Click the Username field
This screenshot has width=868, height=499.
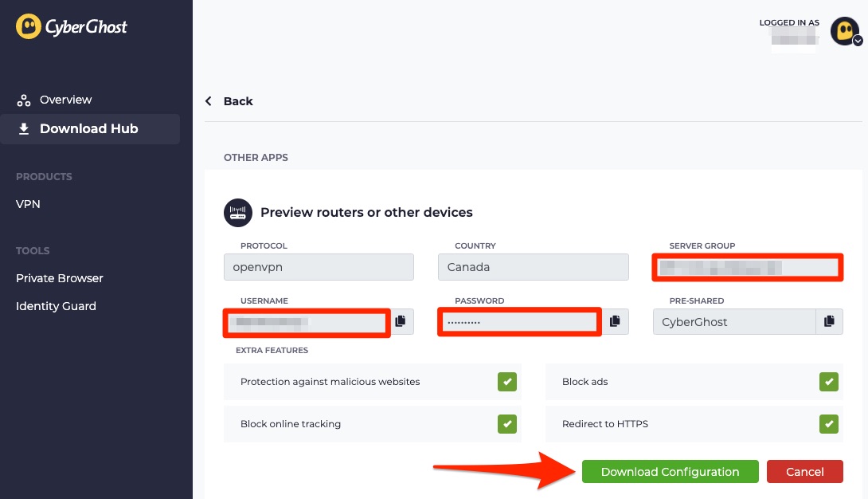[x=307, y=322]
